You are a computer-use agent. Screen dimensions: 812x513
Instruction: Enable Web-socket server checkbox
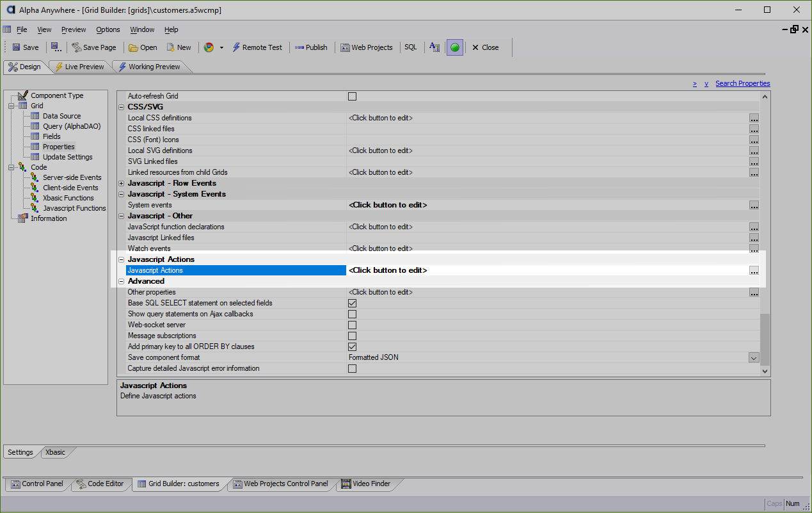[352, 325]
